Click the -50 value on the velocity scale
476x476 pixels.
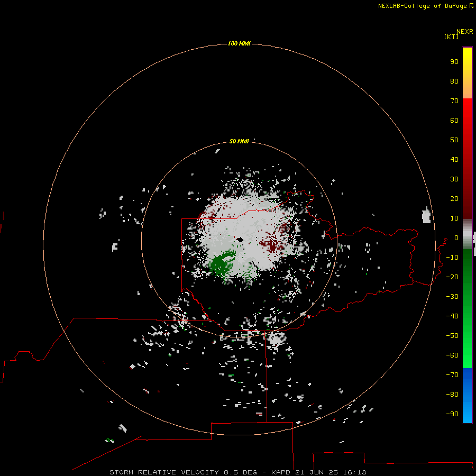452,336
